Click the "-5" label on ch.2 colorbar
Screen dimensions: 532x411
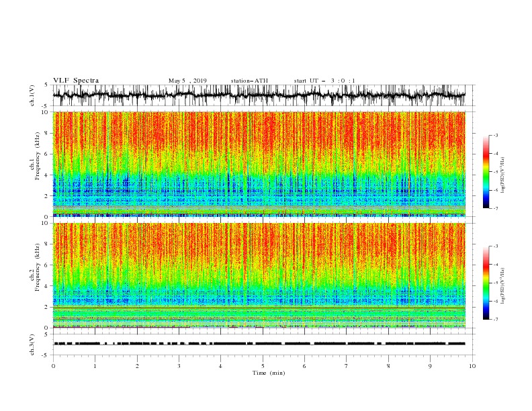coord(496,283)
